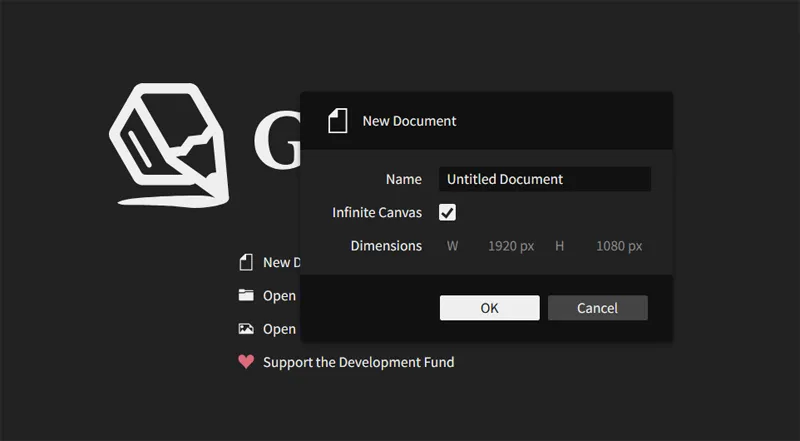Image resolution: width=800 pixels, height=441 pixels.
Task: Click the Open text beside the image icon
Action: (279, 329)
